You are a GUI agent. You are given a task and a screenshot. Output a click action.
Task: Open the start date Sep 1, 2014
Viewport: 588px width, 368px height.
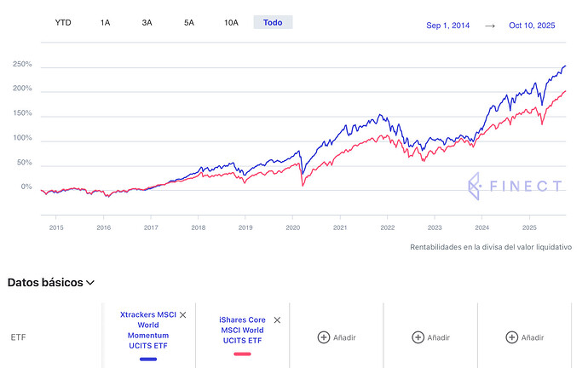448,26
